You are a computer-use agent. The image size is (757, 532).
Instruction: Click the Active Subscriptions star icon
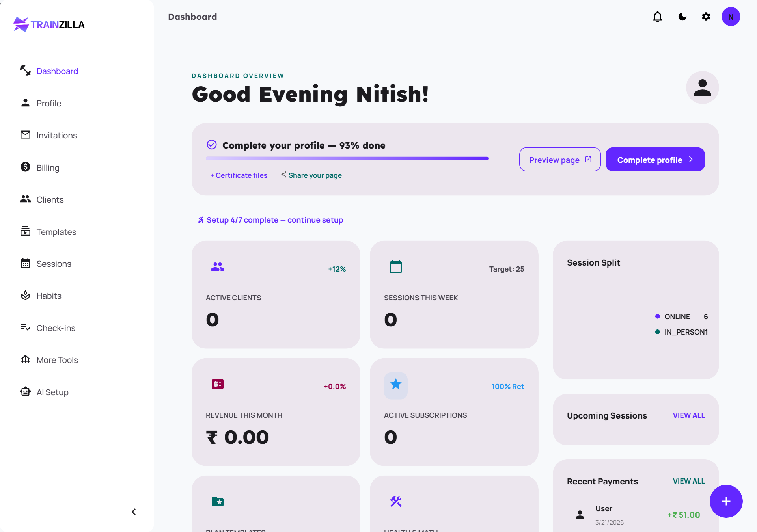click(x=395, y=384)
